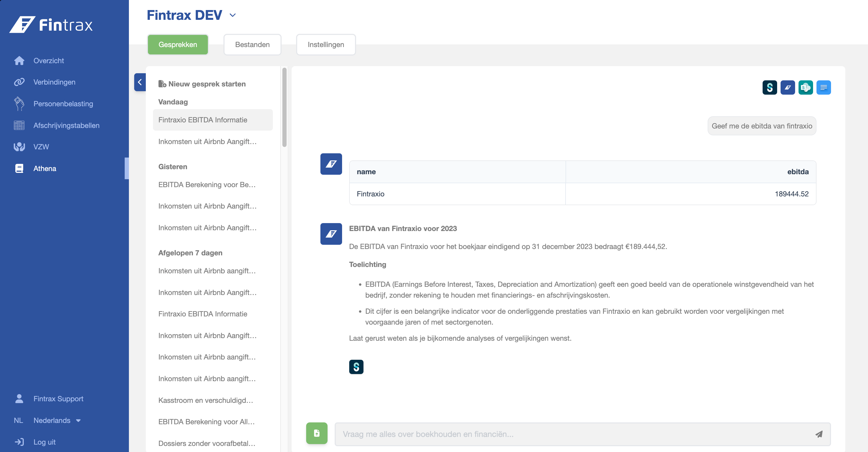Viewport: 868px width, 452px height.
Task: Upload a file with the green button
Action: (x=317, y=433)
